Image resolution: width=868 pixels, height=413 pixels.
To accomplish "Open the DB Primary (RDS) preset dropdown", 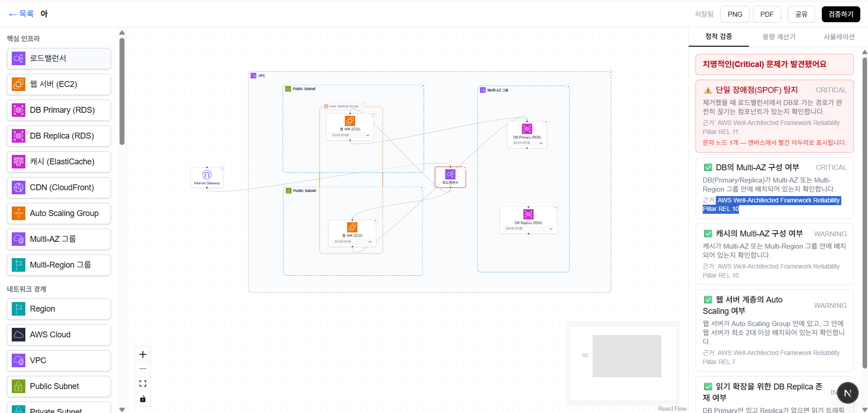I will 527,143.
